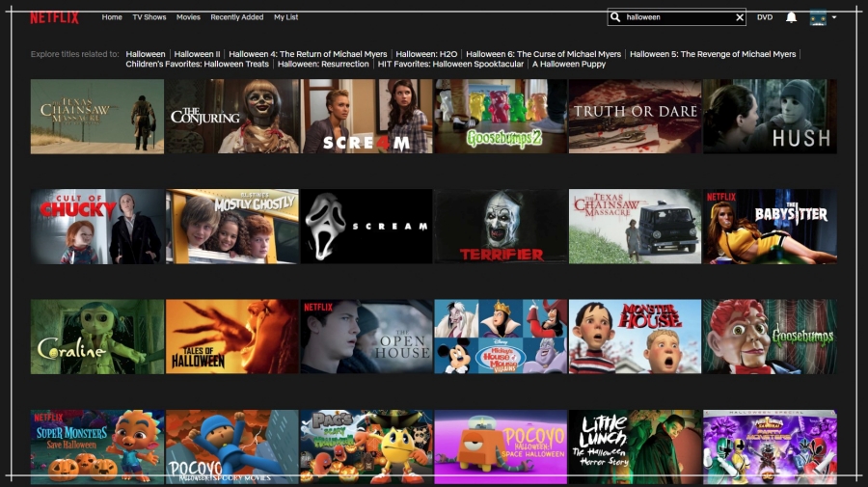Open the desert Texas Chainsaw Massacre thumbnail

pos(97,117)
